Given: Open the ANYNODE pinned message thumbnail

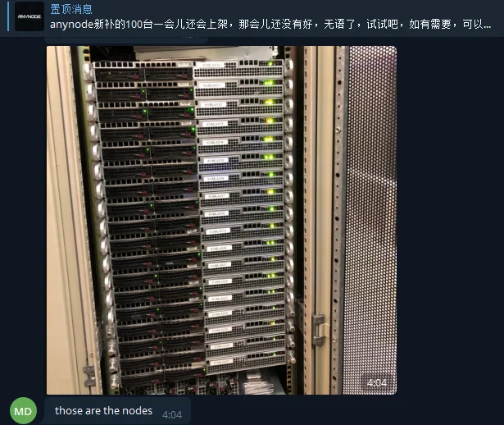Looking at the screenshot, I should 30,16.
